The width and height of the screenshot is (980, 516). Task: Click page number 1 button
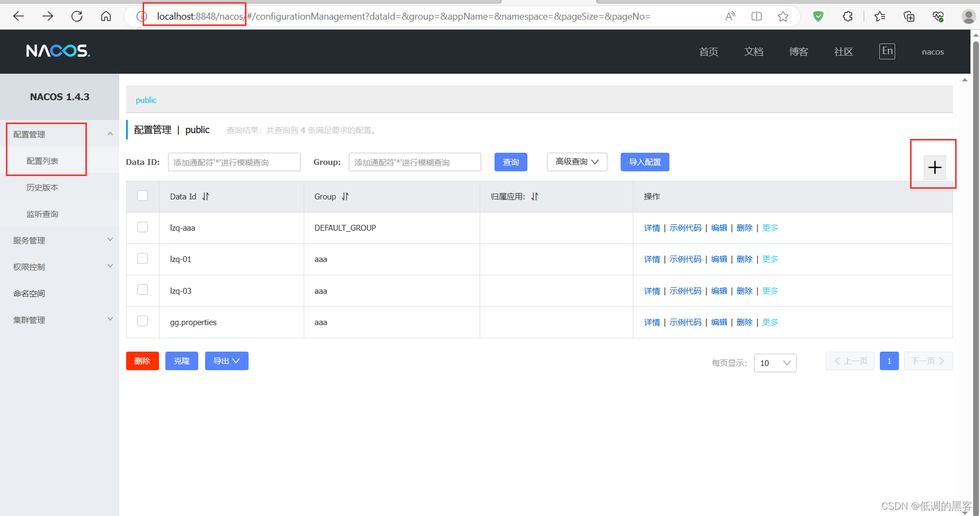point(889,361)
